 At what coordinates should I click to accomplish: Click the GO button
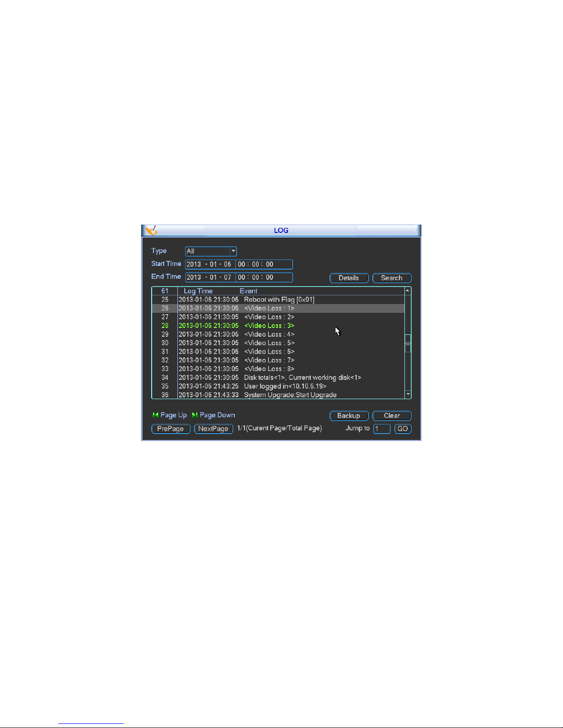pyautogui.click(x=403, y=429)
